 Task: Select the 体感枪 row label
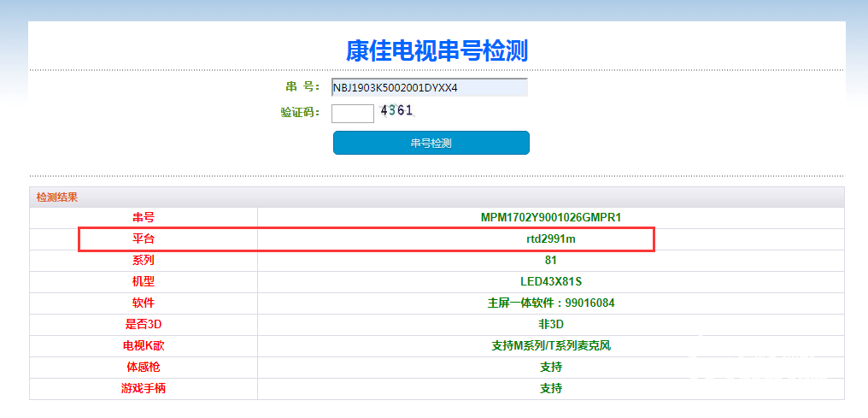144,367
